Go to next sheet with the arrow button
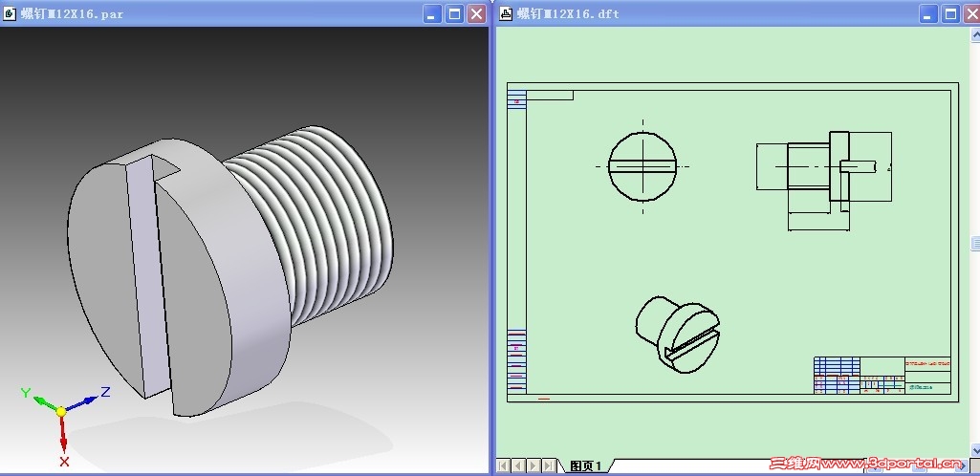The height and width of the screenshot is (476, 980). (534, 465)
